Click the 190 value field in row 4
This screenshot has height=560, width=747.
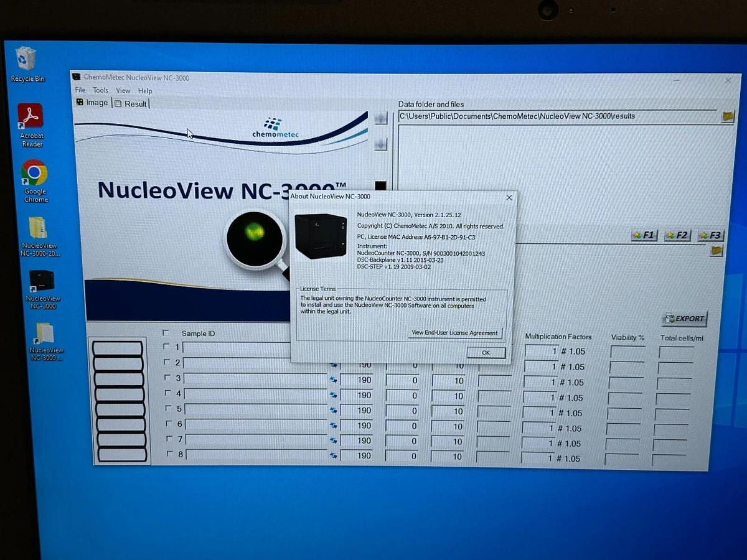[357, 395]
